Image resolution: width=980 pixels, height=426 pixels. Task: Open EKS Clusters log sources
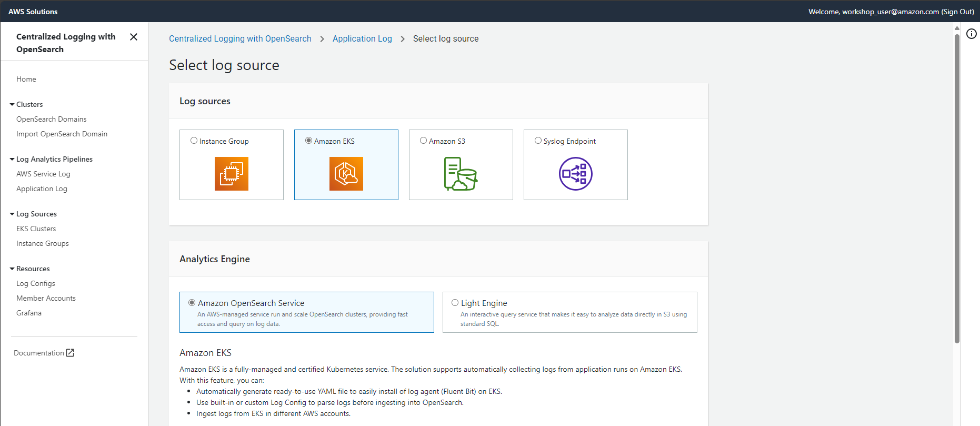point(36,229)
